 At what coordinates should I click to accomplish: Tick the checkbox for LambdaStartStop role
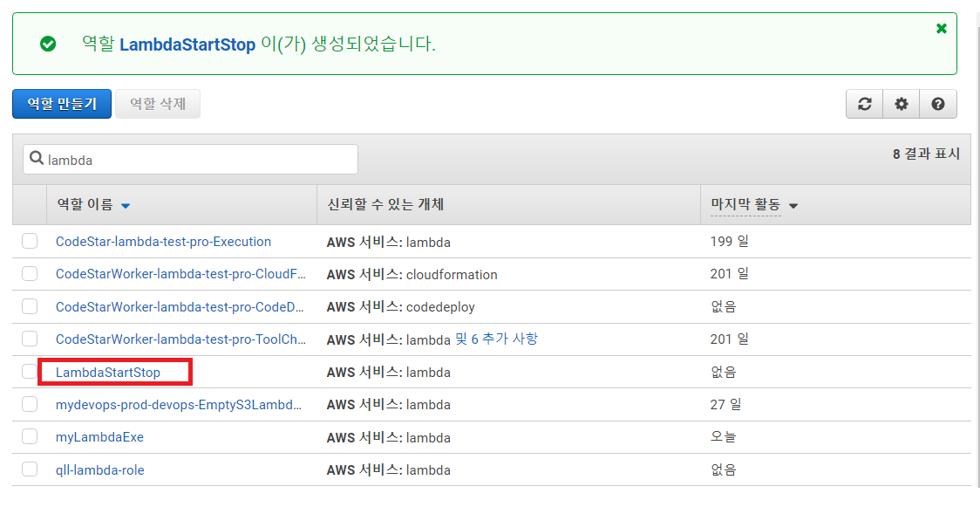pos(30,372)
